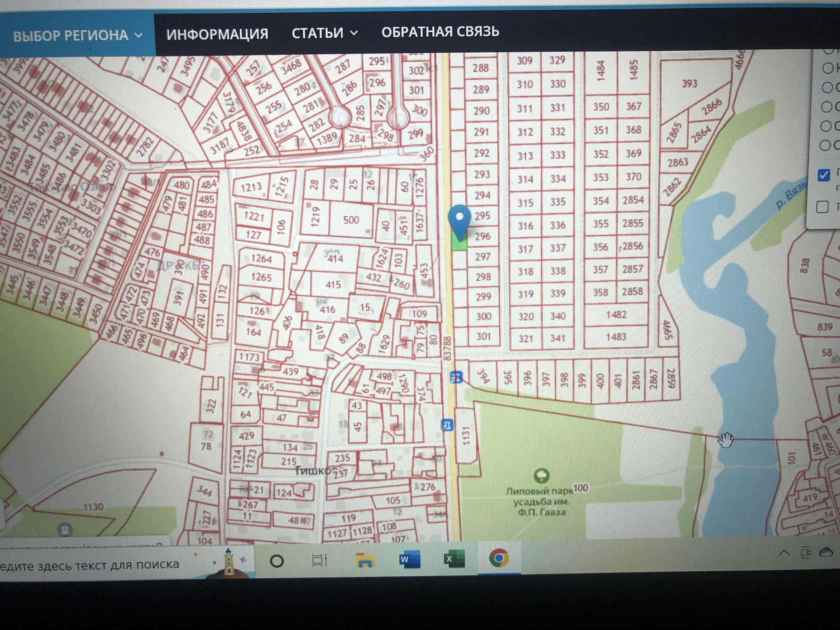Open Microsoft Word from the taskbar
The width and height of the screenshot is (840, 630).
[x=409, y=559]
